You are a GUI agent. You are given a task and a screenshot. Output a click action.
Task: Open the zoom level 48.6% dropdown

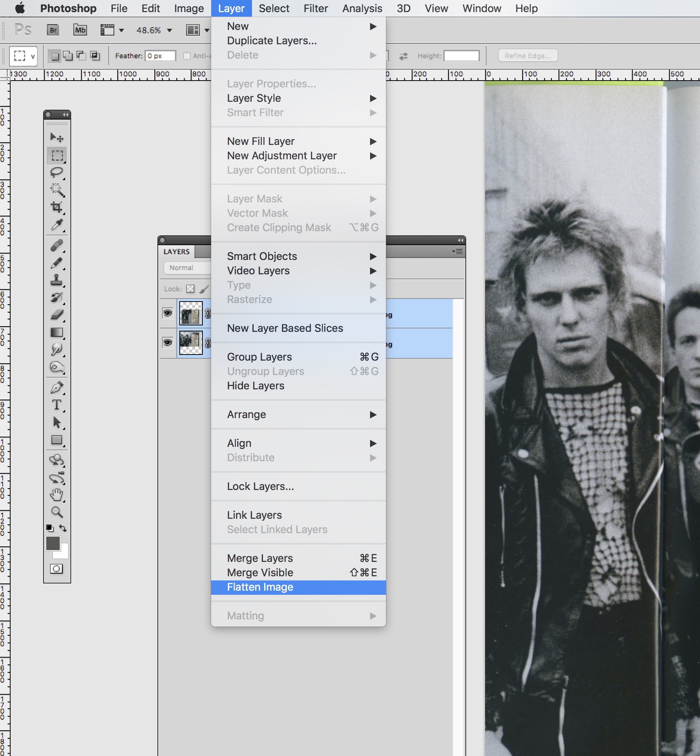(169, 30)
